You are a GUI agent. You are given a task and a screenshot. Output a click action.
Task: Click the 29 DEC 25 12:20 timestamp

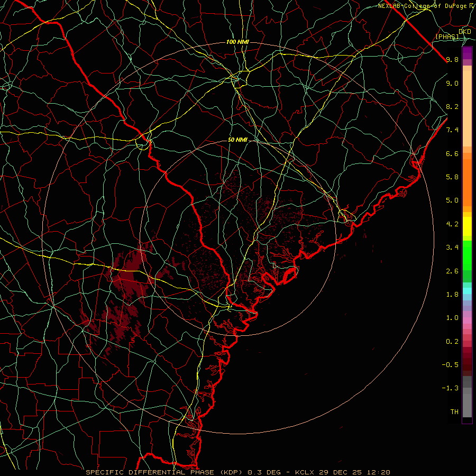click(x=354, y=472)
